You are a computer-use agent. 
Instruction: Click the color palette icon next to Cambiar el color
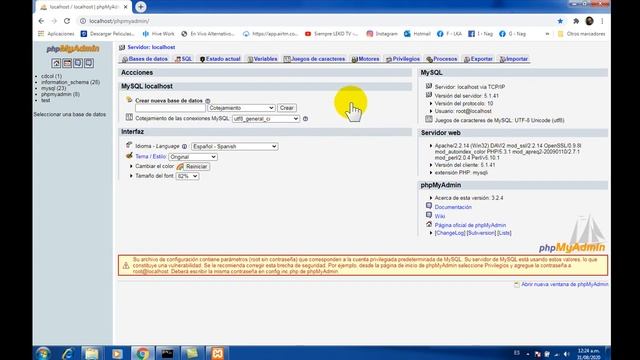click(180, 167)
